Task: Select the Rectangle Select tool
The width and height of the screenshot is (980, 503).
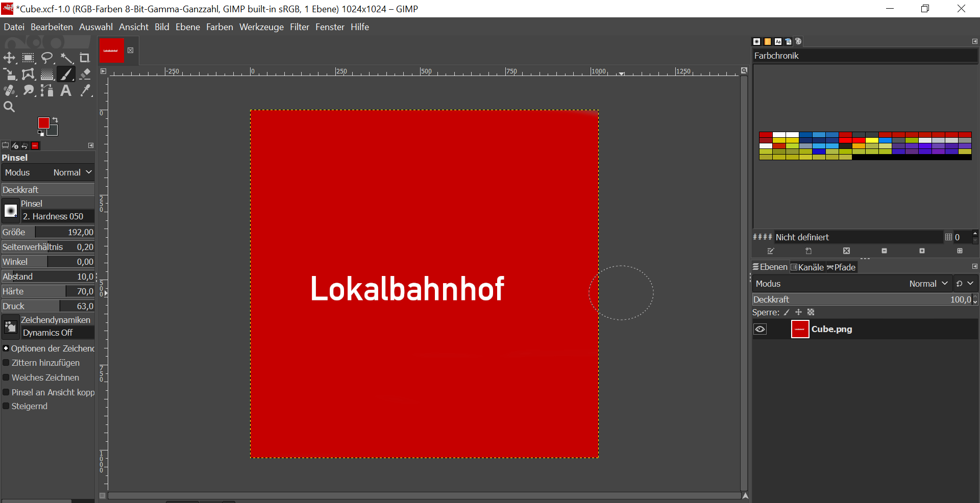Action: click(x=28, y=58)
